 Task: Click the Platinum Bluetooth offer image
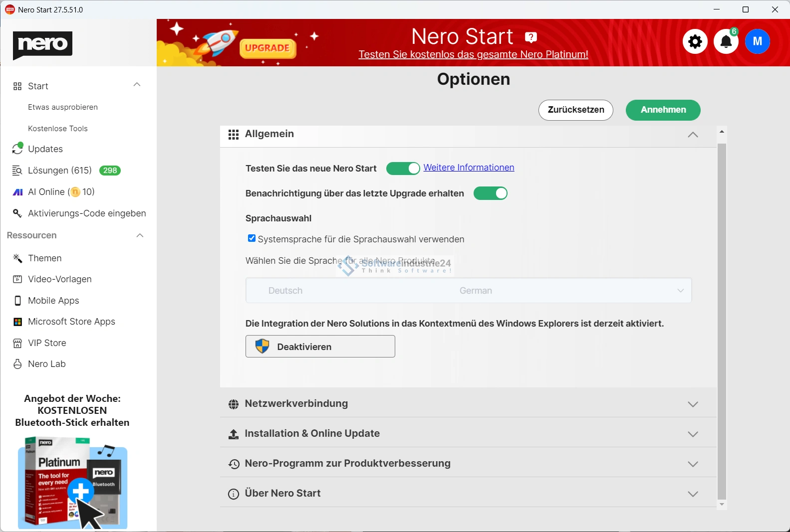click(72, 482)
